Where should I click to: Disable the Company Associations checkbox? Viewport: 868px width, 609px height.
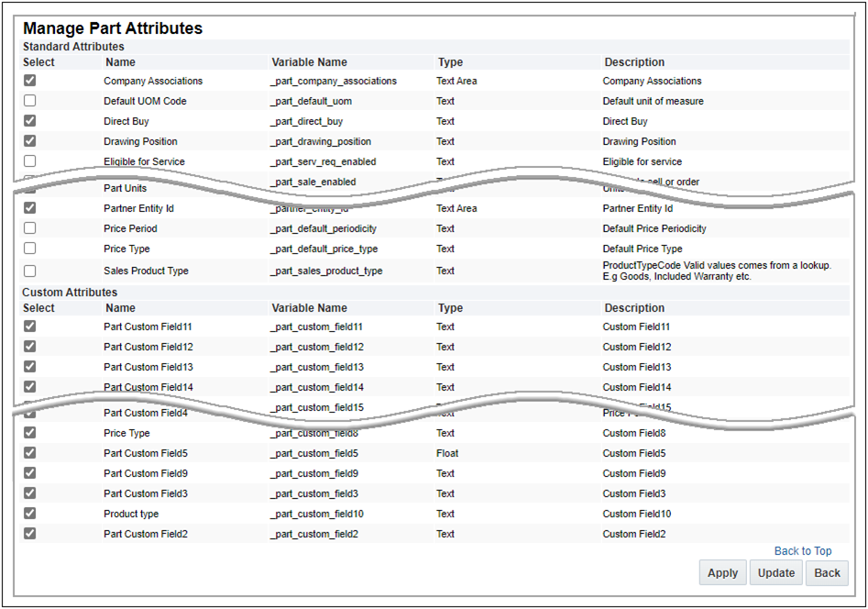28,81
